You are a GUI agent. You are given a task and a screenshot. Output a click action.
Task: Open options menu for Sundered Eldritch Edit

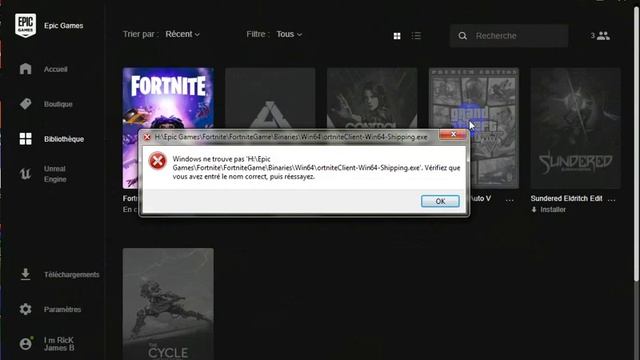click(x=611, y=200)
